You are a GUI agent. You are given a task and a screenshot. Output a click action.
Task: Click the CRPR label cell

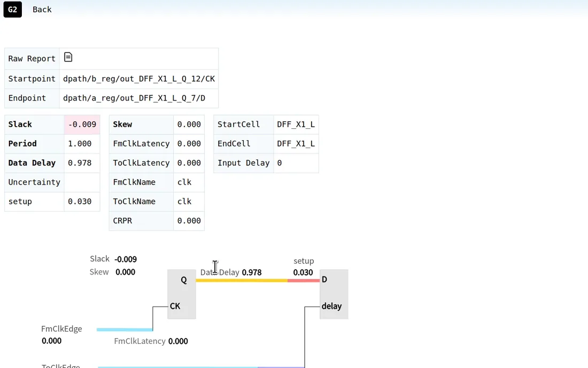pos(141,220)
